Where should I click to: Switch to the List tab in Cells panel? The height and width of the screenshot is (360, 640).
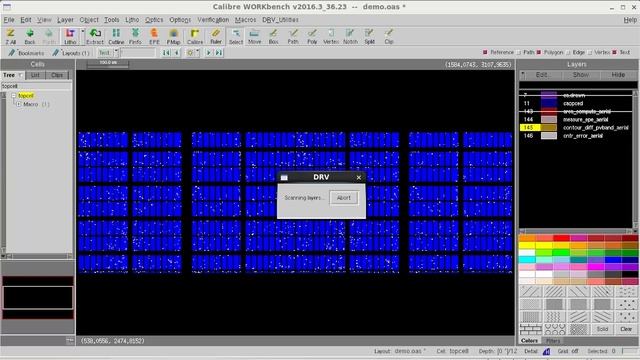click(35, 75)
